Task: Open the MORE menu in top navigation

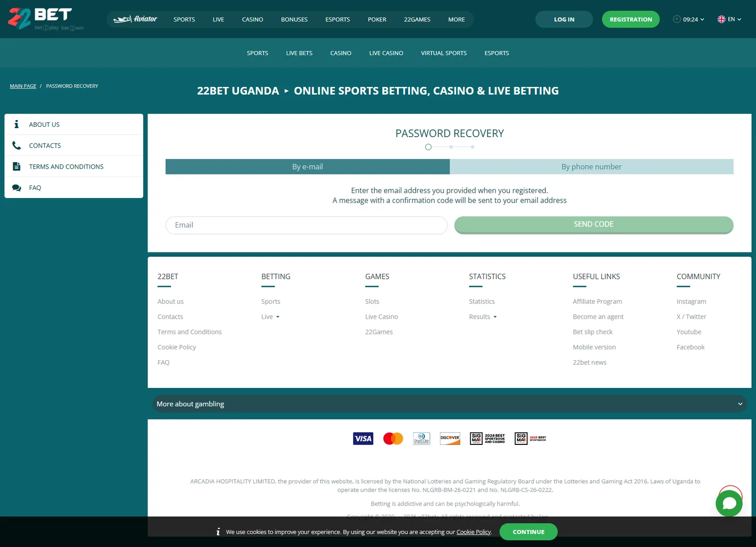Action: [x=456, y=19]
